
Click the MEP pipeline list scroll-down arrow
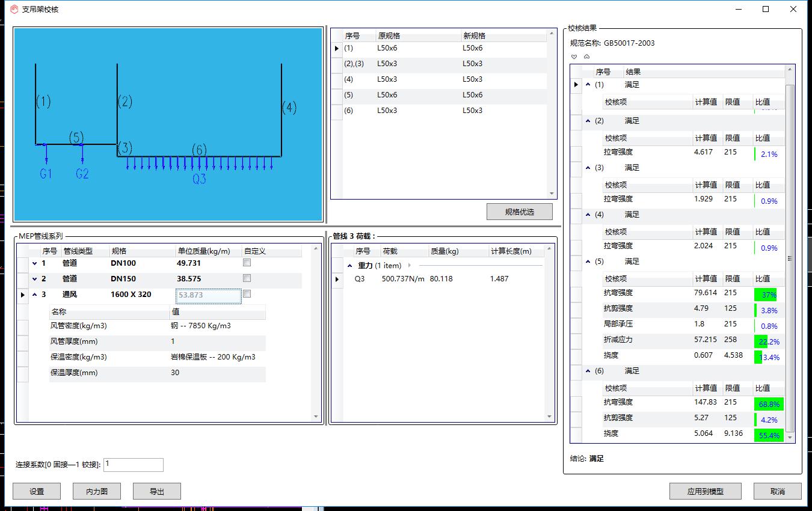(316, 416)
